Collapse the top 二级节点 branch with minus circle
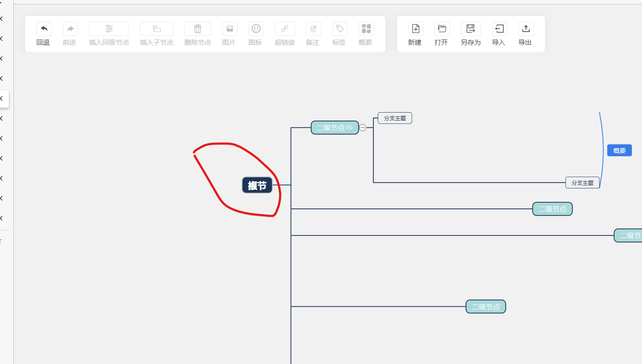 click(362, 127)
